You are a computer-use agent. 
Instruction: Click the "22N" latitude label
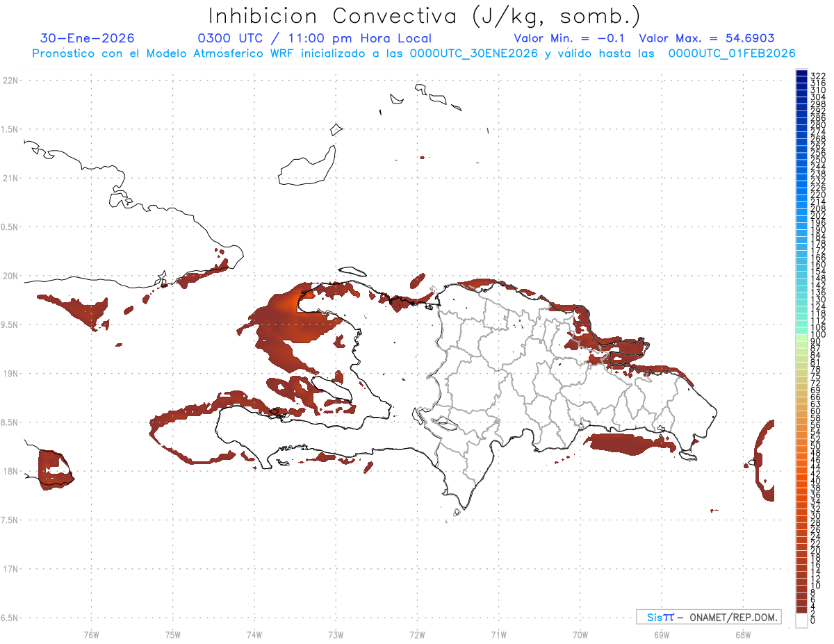[10, 80]
